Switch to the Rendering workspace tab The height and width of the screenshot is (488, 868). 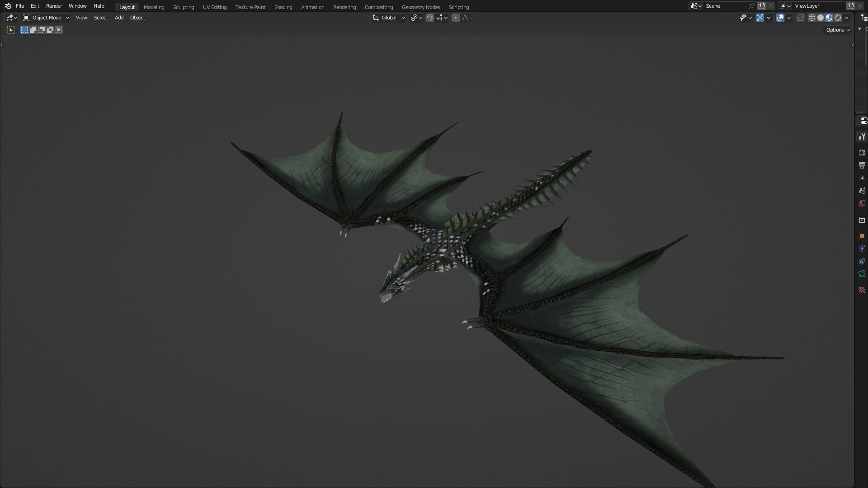(x=344, y=7)
